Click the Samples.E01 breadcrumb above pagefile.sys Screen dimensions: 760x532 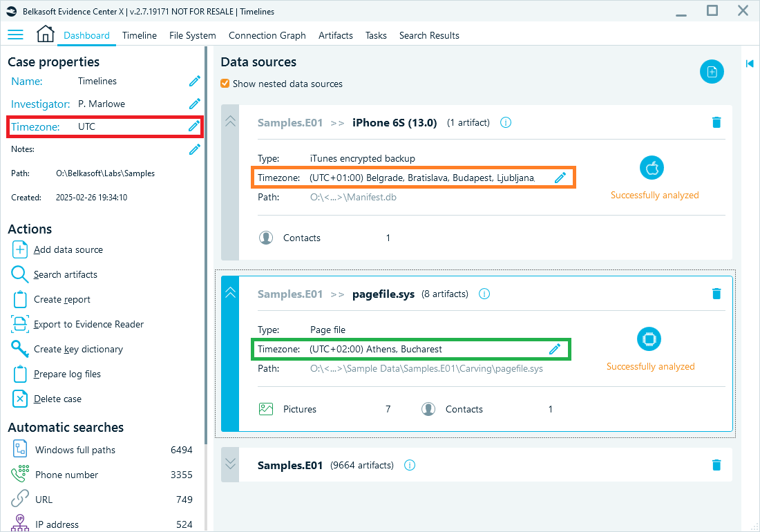point(290,294)
